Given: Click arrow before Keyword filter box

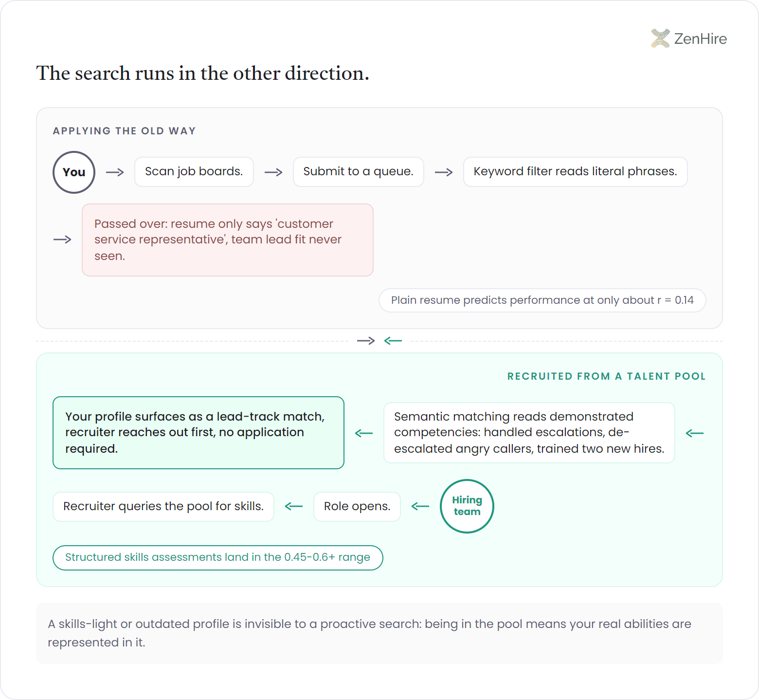Looking at the screenshot, I should point(444,172).
